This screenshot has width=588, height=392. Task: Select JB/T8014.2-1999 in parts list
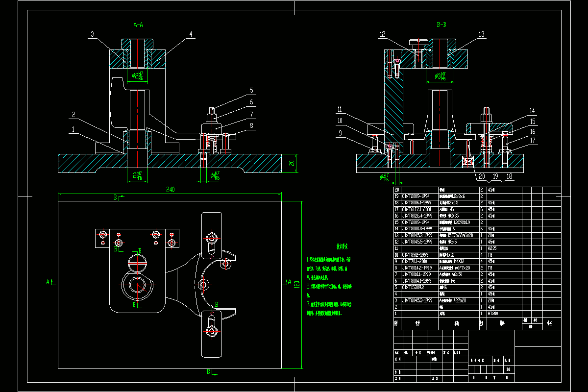tap(417, 268)
